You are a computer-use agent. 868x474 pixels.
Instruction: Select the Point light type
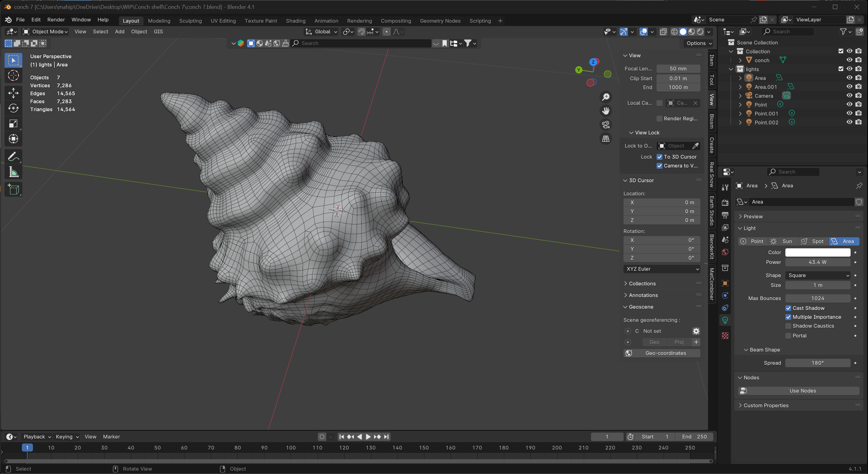pos(753,241)
